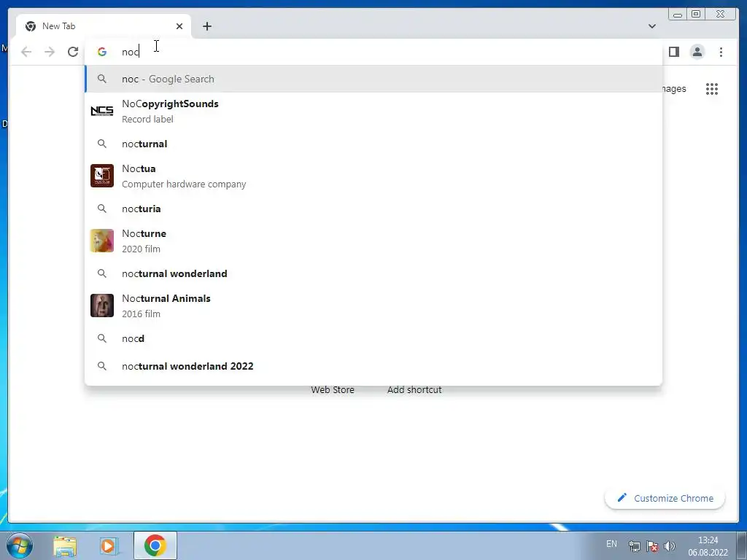Click the Noctua logo thumbnail
This screenshot has width=747, height=560.
(102, 176)
